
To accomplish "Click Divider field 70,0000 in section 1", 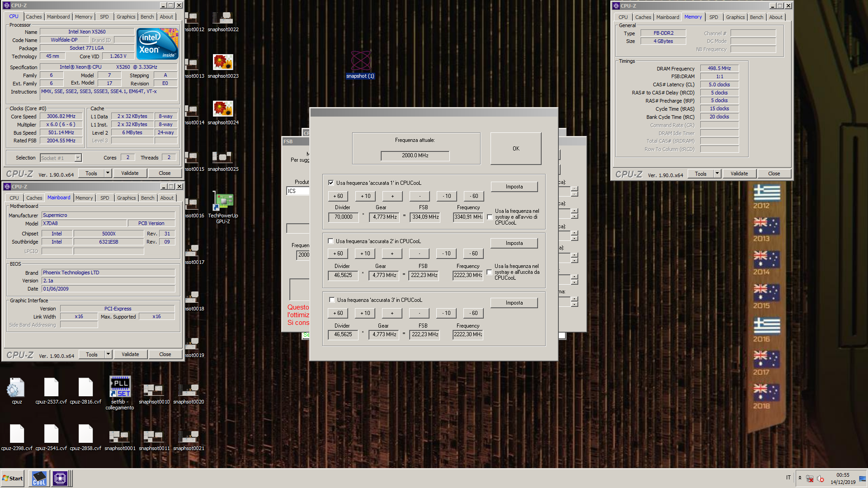I will (343, 217).
